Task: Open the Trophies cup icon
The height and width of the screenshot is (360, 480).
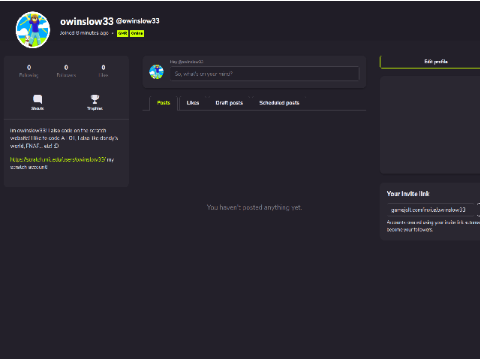Action: [95, 99]
